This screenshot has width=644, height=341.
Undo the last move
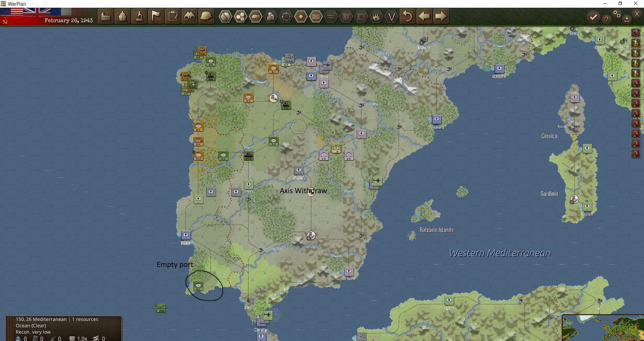[408, 16]
